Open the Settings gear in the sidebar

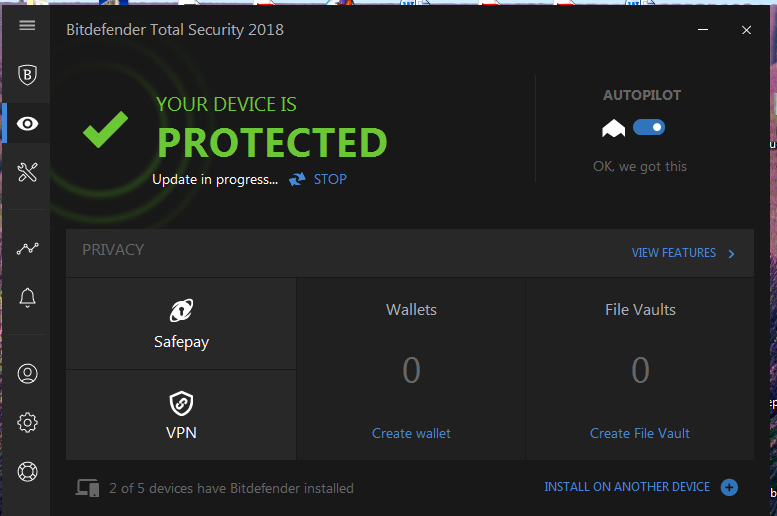click(27, 422)
